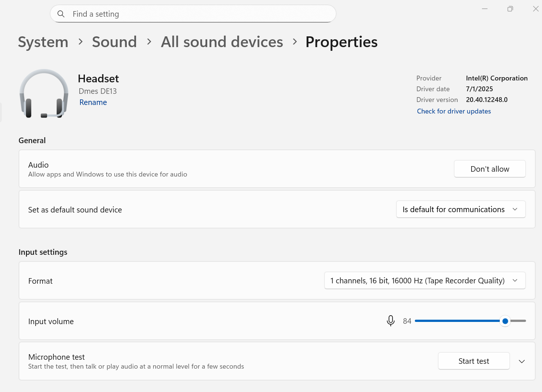Click the chevron before Properties breadcrumb

(x=295, y=42)
